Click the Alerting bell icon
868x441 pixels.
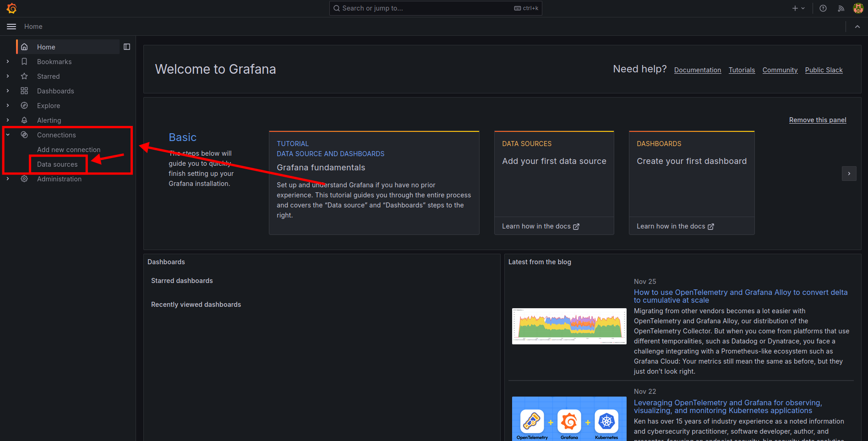pos(24,120)
